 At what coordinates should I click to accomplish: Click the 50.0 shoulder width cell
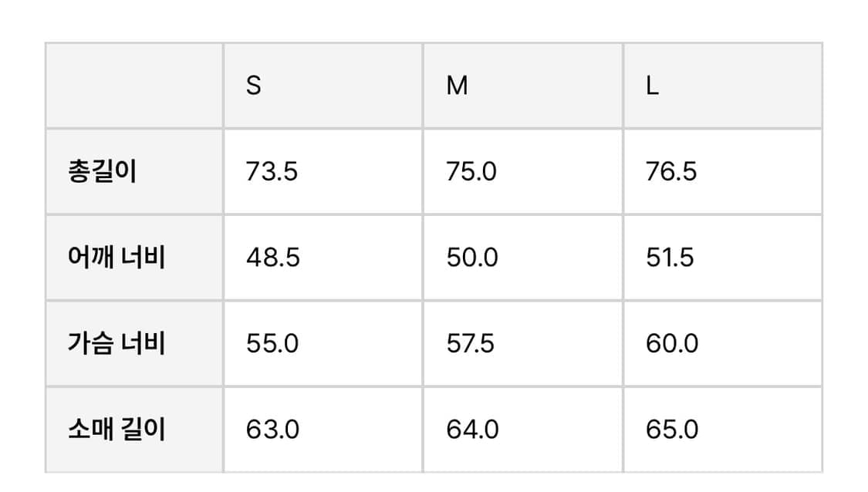click(472, 257)
